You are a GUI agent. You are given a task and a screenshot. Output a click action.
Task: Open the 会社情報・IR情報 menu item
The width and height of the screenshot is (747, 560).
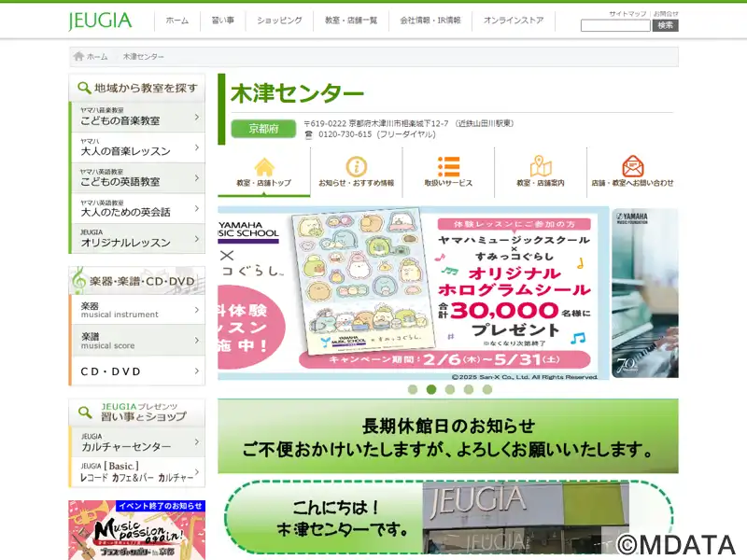click(430, 21)
